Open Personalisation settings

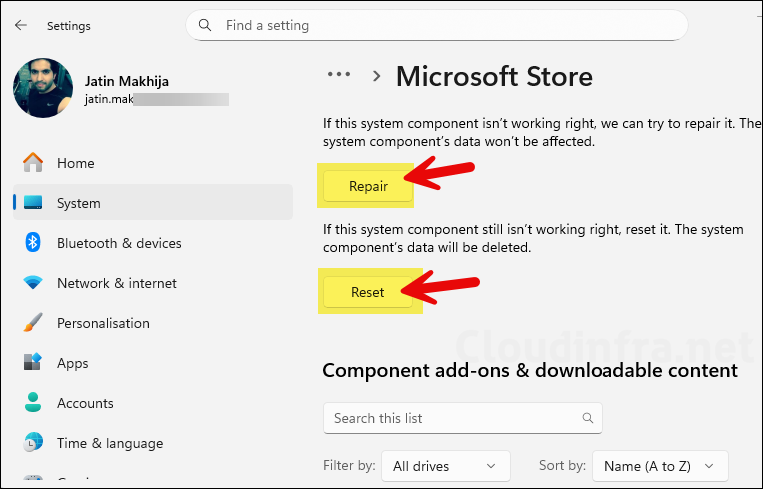pos(153,323)
